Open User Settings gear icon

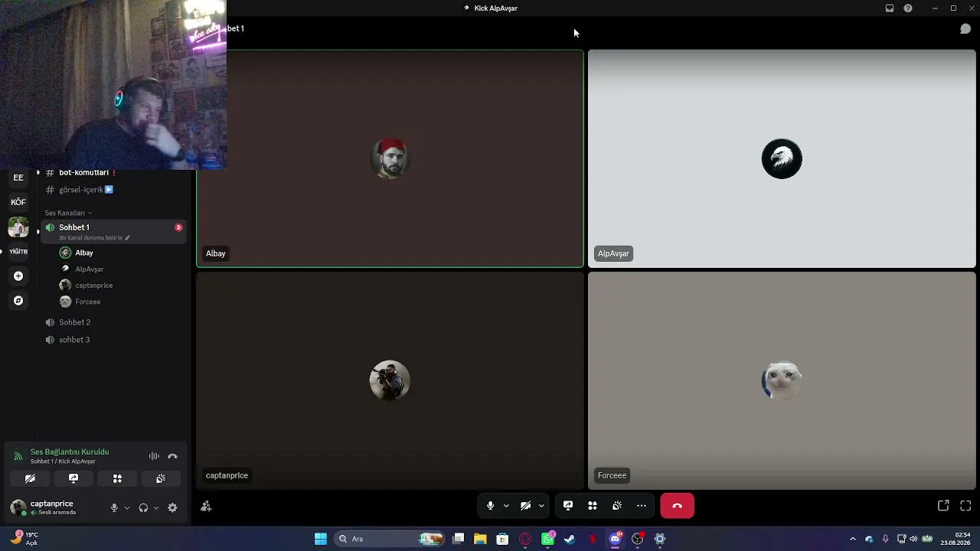tap(172, 507)
